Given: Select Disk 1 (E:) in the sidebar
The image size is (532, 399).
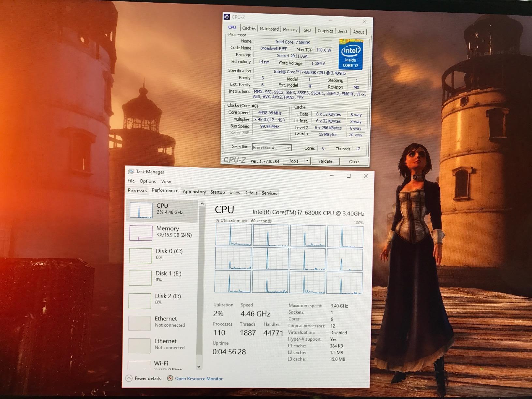Looking at the screenshot, I should [x=161, y=277].
